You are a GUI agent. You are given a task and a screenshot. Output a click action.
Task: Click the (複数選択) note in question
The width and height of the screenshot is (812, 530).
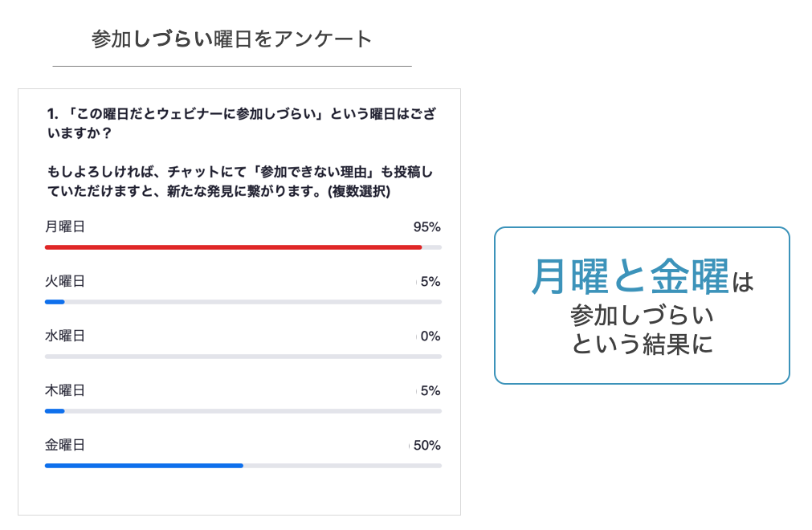tap(359, 191)
